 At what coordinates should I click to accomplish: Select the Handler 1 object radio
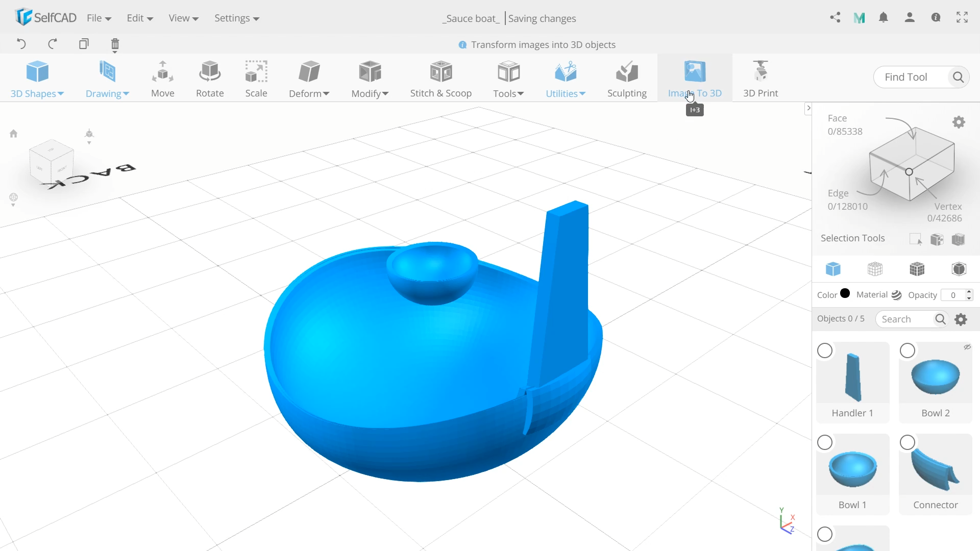coord(825,351)
